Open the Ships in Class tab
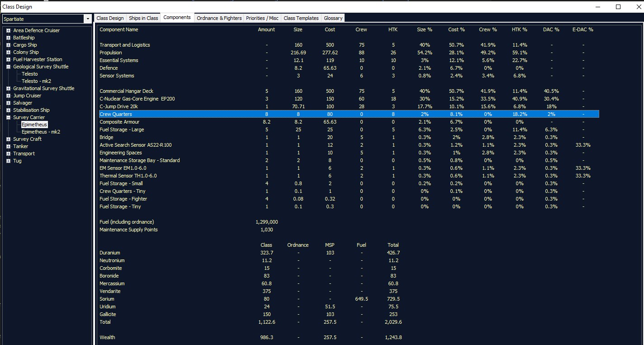 pos(143,18)
